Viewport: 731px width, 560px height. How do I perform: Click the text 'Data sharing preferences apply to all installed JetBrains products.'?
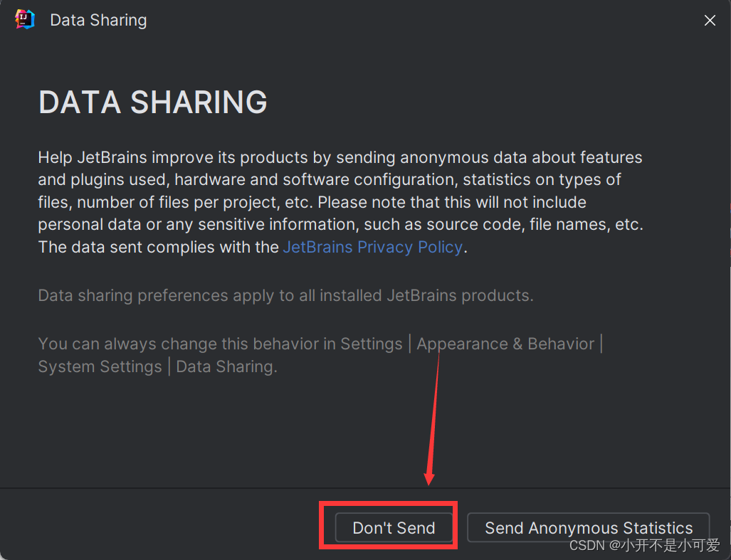[285, 295]
